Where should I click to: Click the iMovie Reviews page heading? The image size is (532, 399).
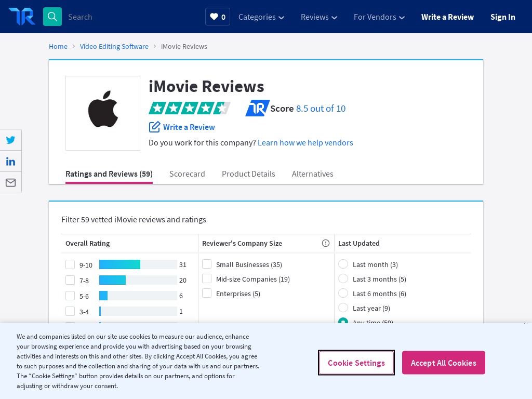click(206, 86)
